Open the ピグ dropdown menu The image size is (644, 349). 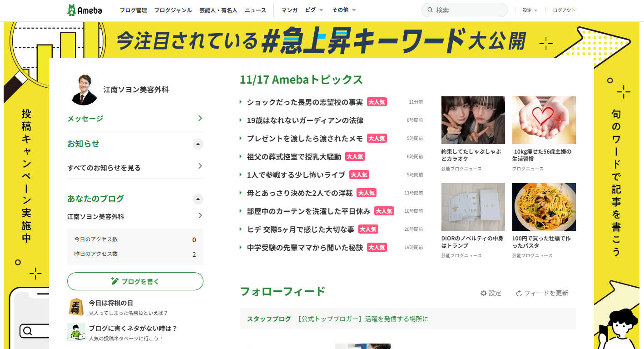tap(313, 10)
